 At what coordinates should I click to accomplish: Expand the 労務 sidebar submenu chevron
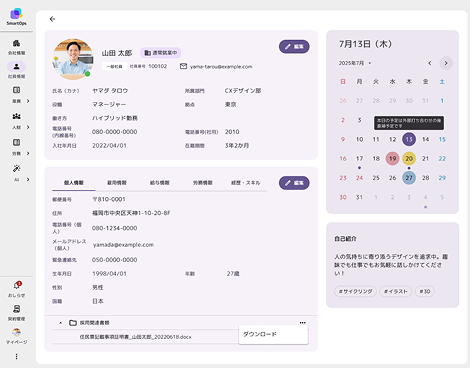[x=28, y=153]
